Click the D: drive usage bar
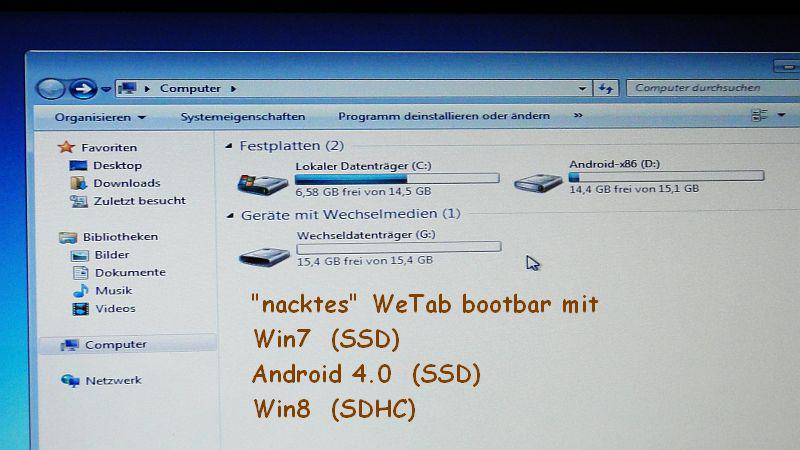800x450 pixels. 666,177
